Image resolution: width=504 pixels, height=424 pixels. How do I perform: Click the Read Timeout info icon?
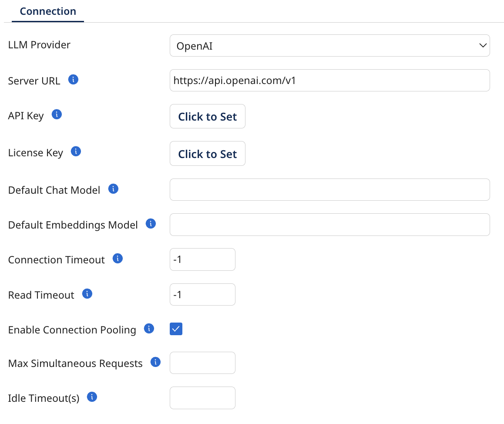pos(87,293)
